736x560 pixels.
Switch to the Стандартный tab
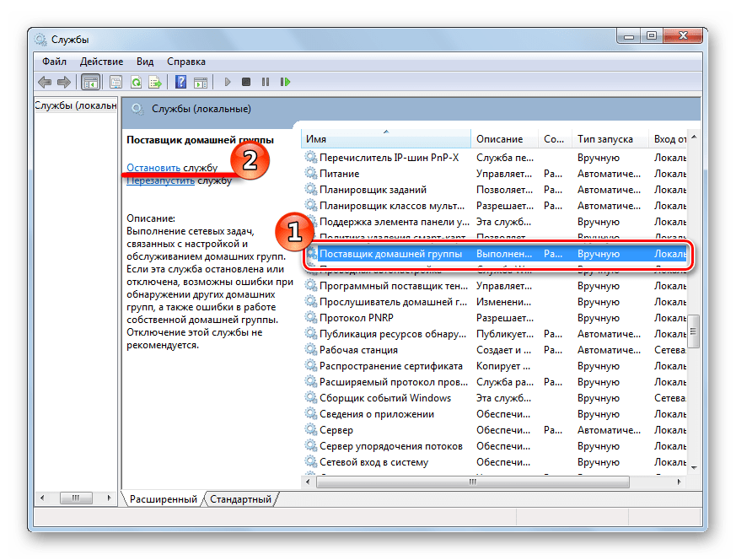click(240, 499)
